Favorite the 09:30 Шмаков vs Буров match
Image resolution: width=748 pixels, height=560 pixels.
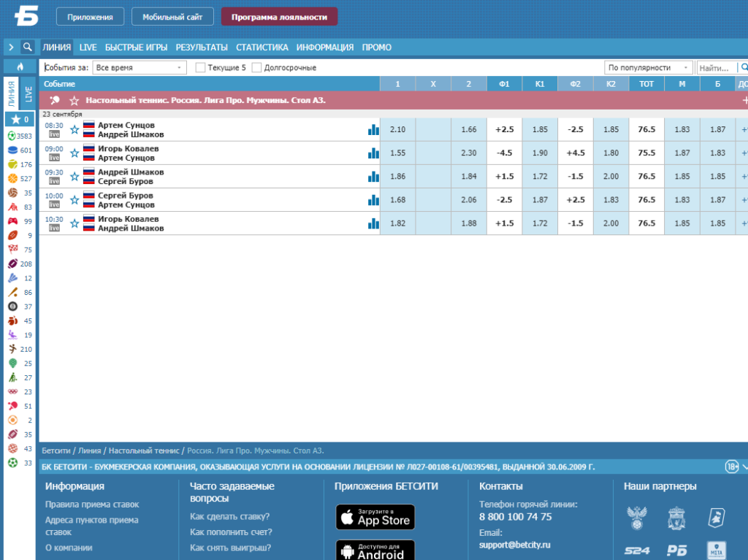(75, 177)
